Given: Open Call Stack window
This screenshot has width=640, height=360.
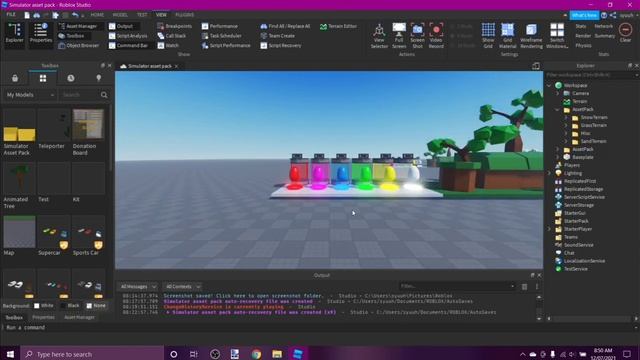Looking at the screenshot, I should coord(172,36).
